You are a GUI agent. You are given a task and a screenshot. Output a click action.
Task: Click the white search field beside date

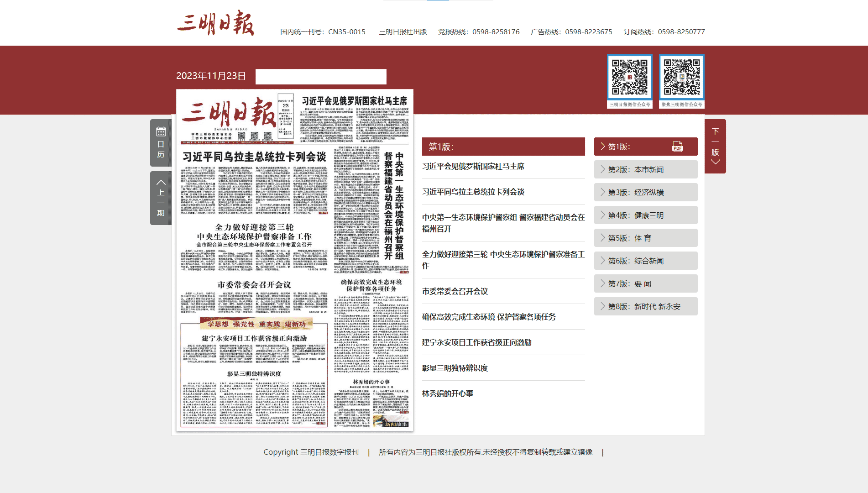tap(321, 77)
